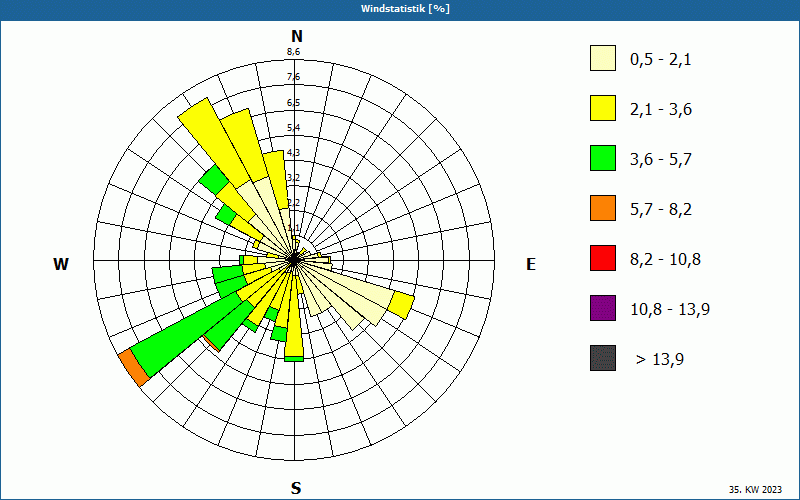
Task: Click the '35. KW 2023' week label
Action: pos(755,490)
